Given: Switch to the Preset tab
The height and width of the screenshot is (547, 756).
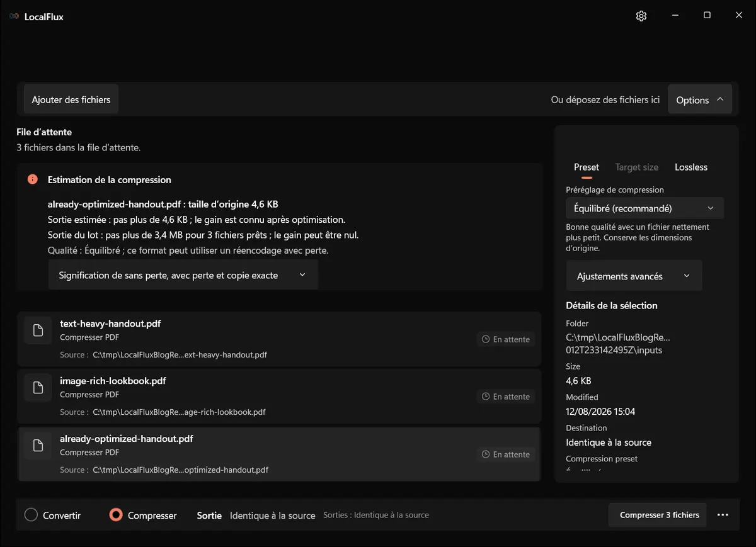Looking at the screenshot, I should point(587,167).
